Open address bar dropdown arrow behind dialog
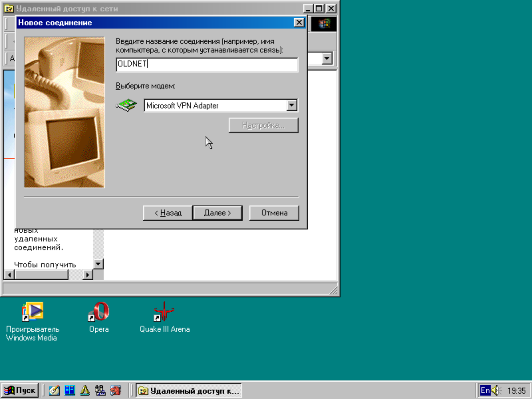Screen dimensions: 532x399 click(x=327, y=58)
